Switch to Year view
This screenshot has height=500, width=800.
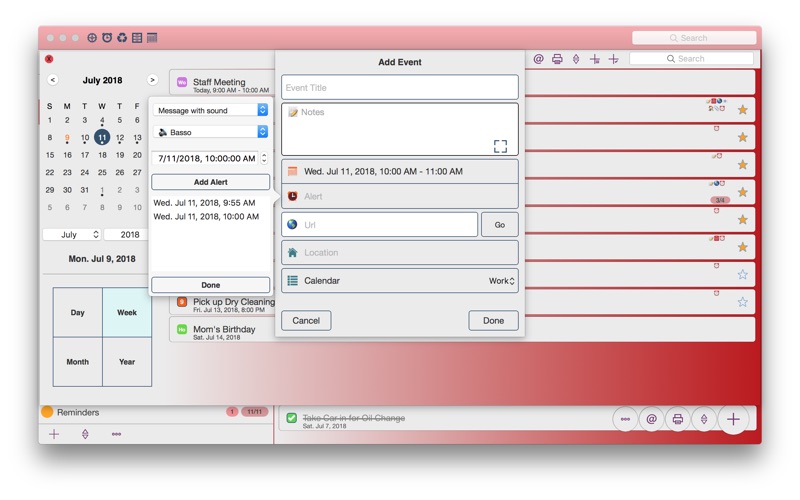127,362
